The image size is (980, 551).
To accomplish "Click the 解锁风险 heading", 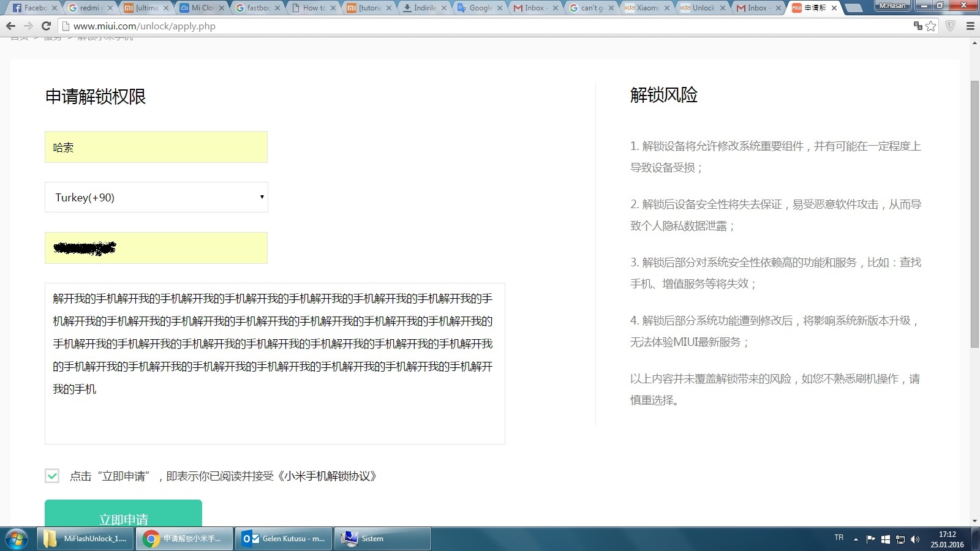I will coord(664,95).
